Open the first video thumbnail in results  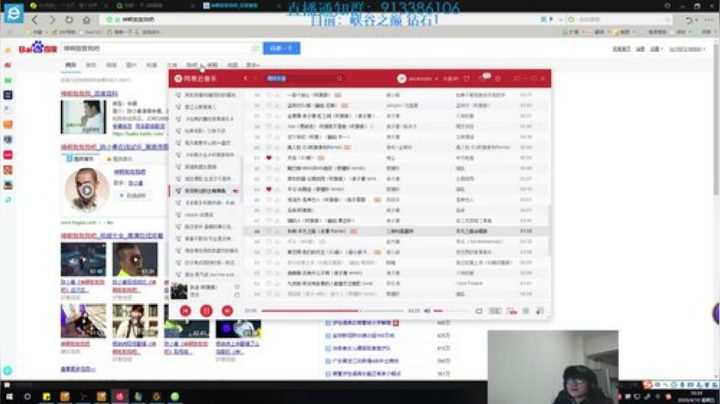click(83, 259)
